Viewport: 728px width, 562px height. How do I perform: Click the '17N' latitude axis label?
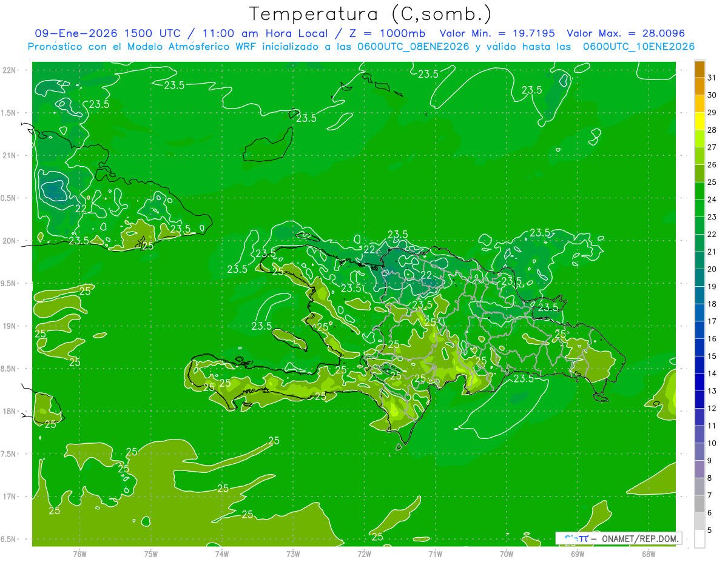pos(10,497)
